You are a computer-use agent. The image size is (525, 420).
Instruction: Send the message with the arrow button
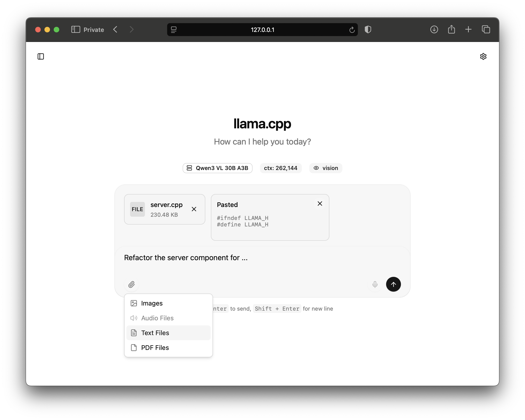(393, 284)
